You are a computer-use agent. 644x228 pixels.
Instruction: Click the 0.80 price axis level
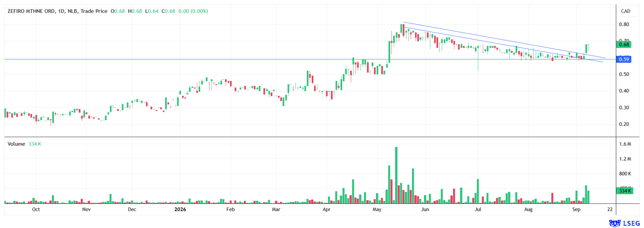[x=624, y=24]
